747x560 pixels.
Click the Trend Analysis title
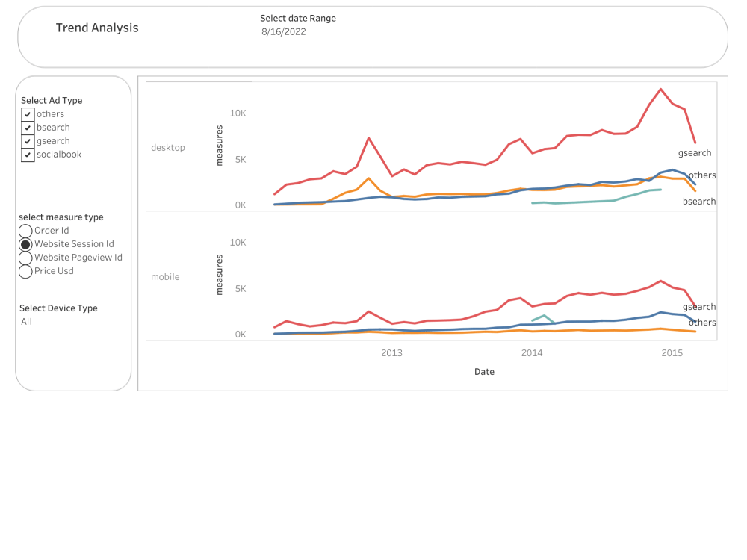(x=97, y=28)
